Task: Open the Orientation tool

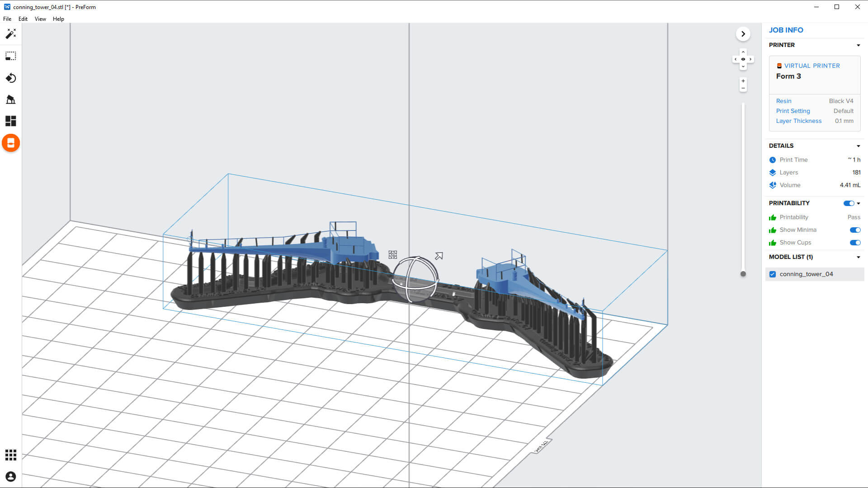Action: click(11, 78)
